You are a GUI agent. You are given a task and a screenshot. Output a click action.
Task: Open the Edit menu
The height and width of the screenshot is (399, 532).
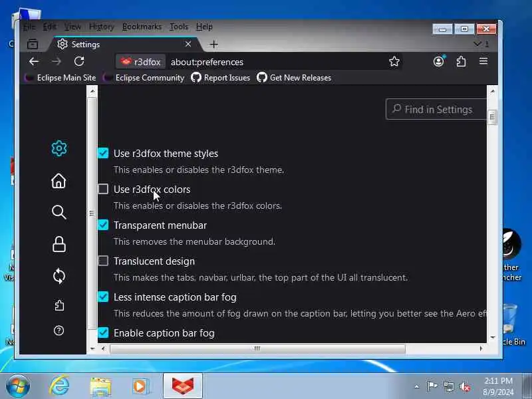point(49,27)
